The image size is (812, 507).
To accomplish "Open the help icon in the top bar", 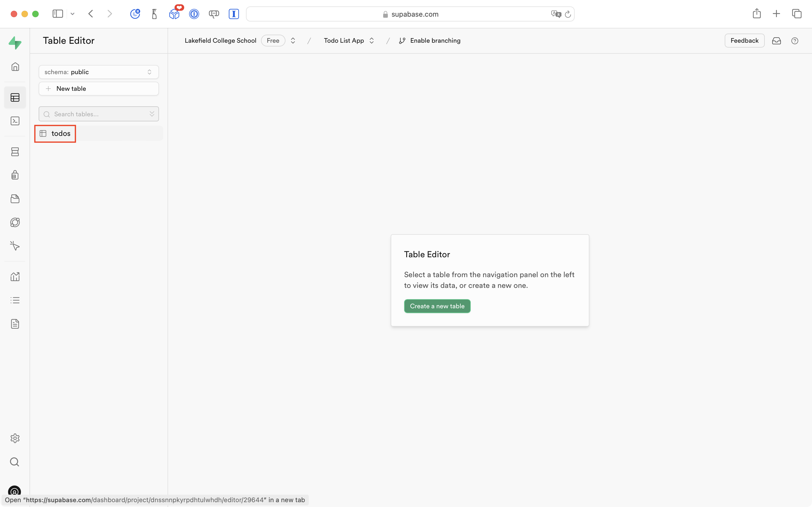I will pos(795,41).
